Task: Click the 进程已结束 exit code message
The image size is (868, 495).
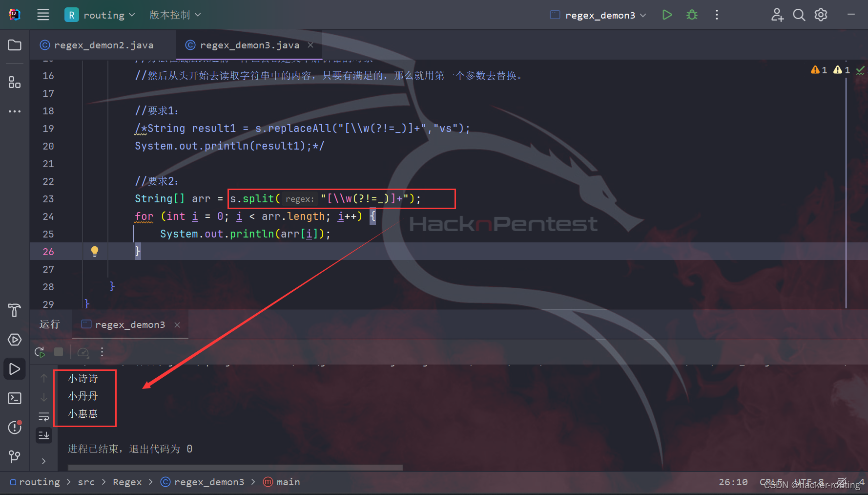Action: pos(130,449)
